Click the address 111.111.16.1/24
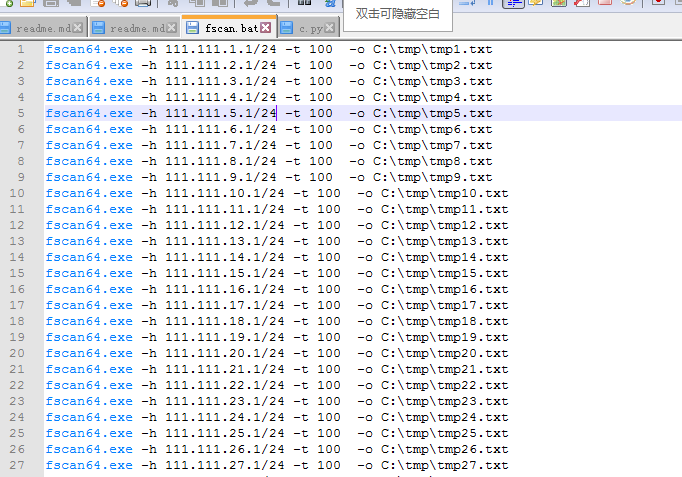The height and width of the screenshot is (477, 682). coord(225,289)
